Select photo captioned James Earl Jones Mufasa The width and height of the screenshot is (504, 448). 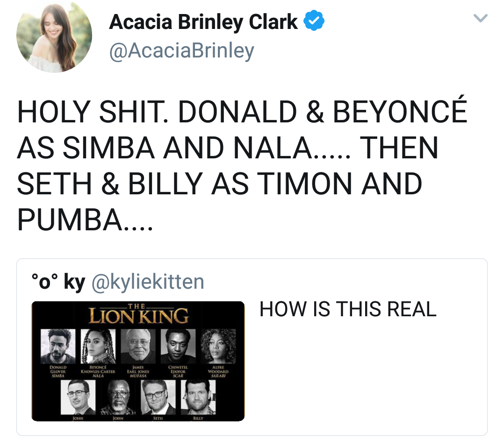138,346
